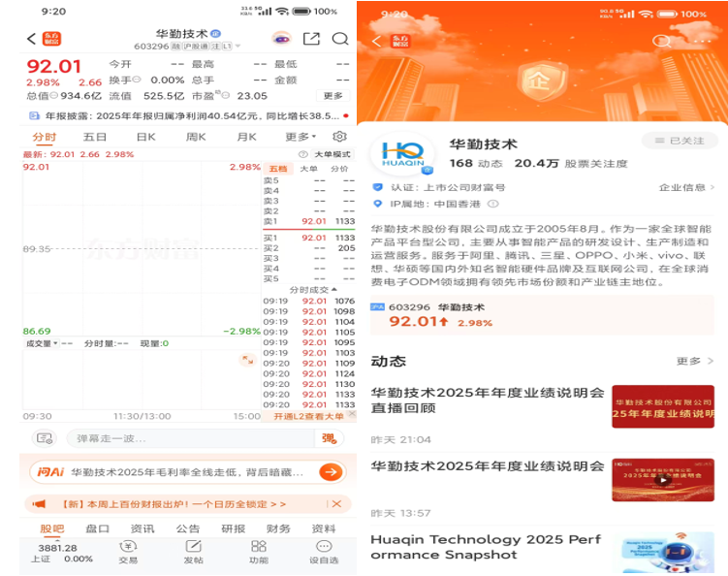Open 企业信息 company info arrow
The height and width of the screenshot is (576, 728).
(x=686, y=187)
